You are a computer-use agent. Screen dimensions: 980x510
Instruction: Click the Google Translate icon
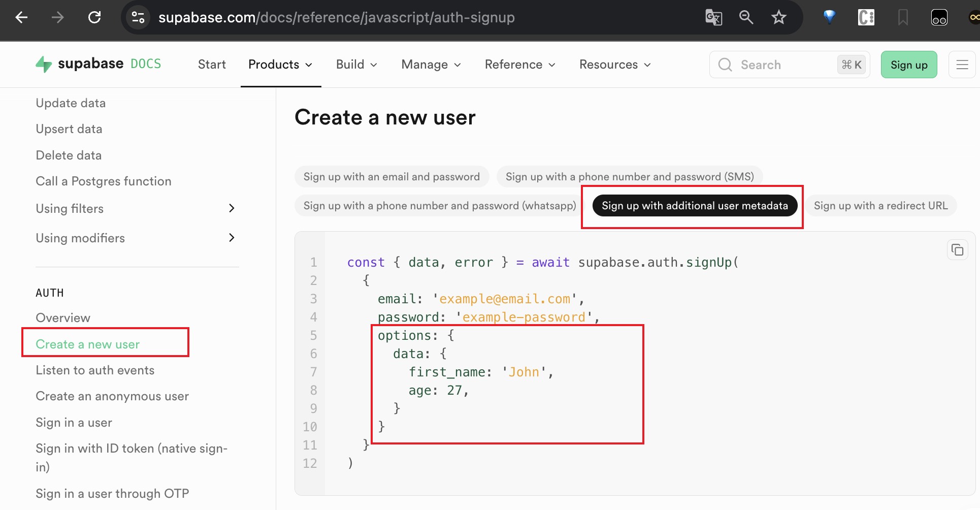click(x=713, y=18)
